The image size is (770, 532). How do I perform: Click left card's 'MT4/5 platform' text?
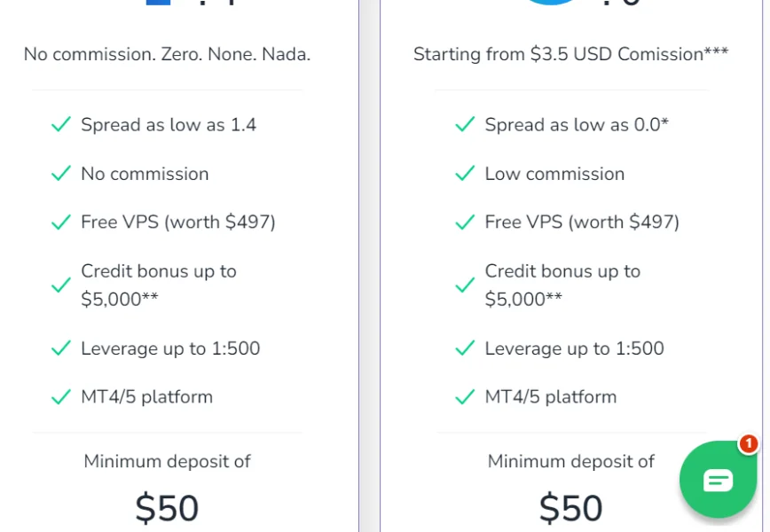pyautogui.click(x=147, y=397)
